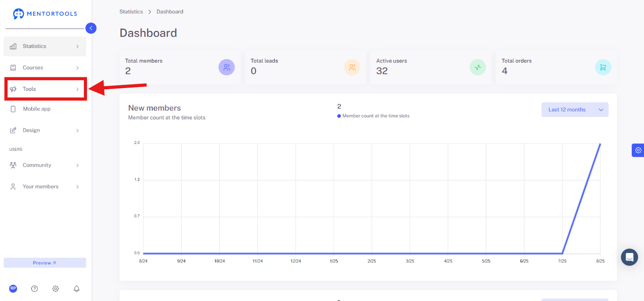Click the MentorTools logo
The height and width of the screenshot is (301, 644).
(x=45, y=14)
